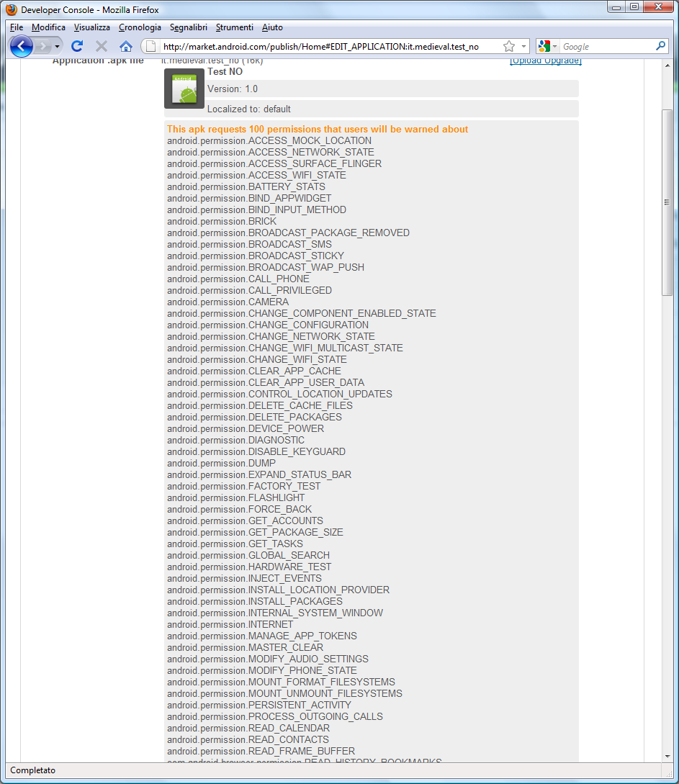Select the BATTERY_STATS permission line
Screen dimensions: 679x784
[x=246, y=187]
